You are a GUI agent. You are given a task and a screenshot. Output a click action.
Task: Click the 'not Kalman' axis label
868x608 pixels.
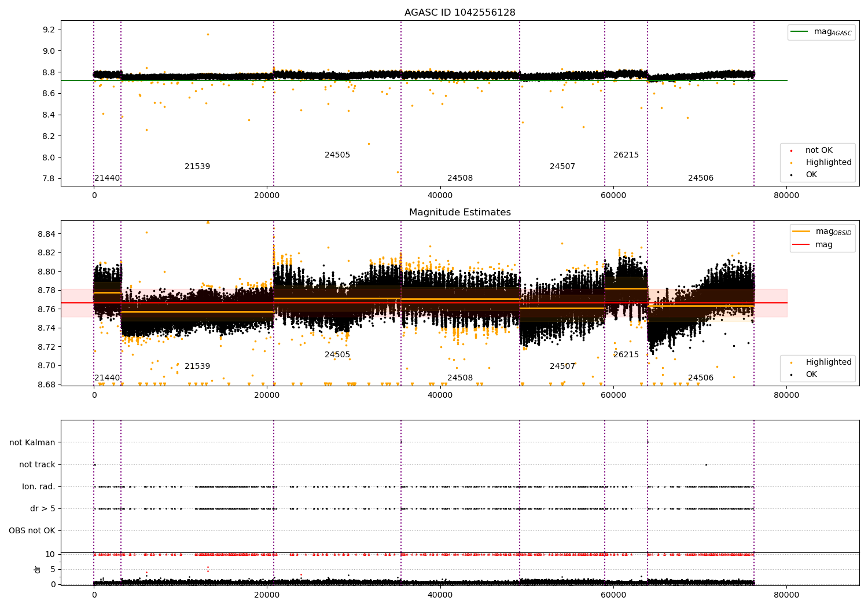click(x=32, y=443)
